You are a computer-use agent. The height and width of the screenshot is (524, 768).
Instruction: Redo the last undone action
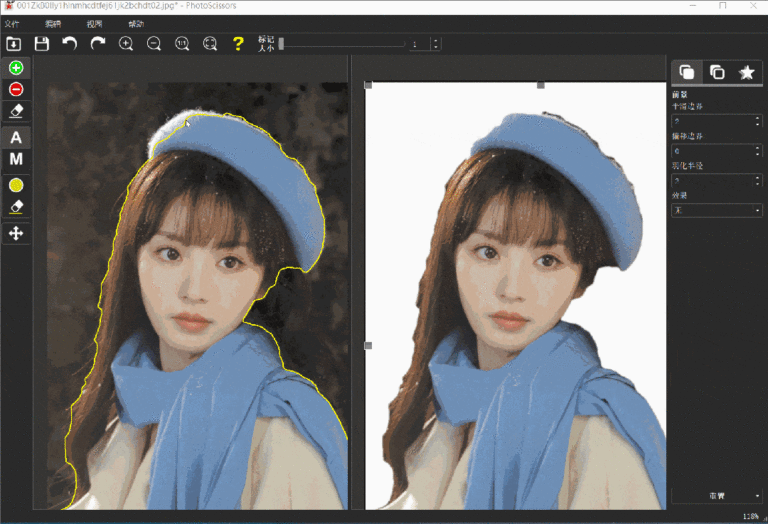[98, 44]
